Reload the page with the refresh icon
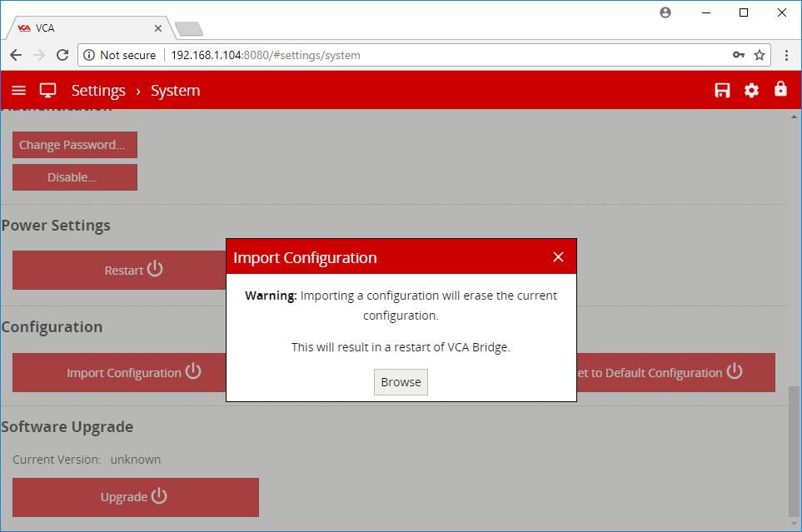 coord(62,55)
